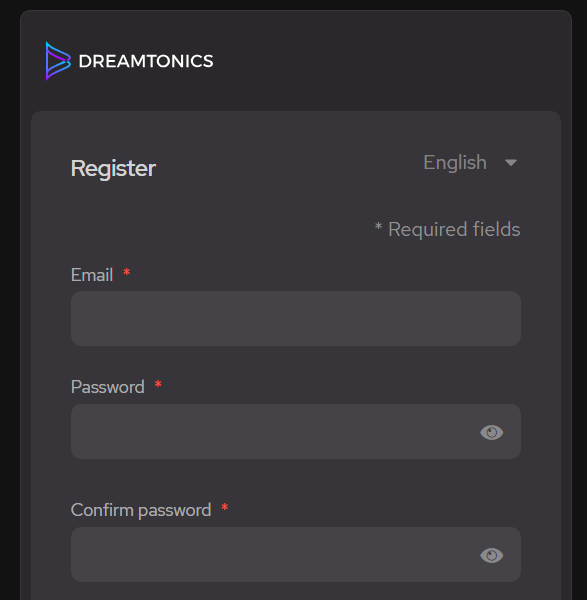Image resolution: width=587 pixels, height=600 pixels.
Task: Click the Password field label
Action: coord(108,387)
